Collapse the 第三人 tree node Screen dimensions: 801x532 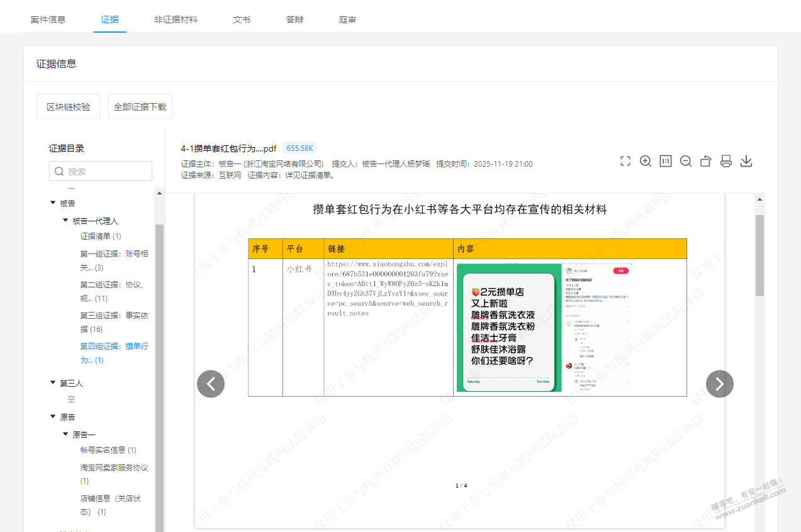point(53,383)
